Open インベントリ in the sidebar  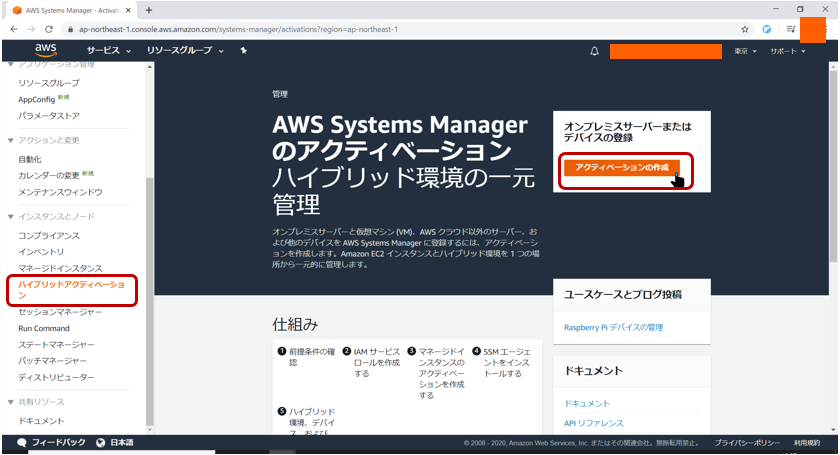(x=41, y=252)
